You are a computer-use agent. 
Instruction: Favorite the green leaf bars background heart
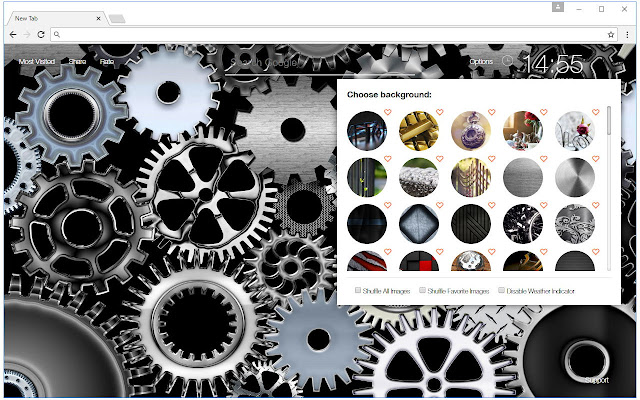coord(388,158)
